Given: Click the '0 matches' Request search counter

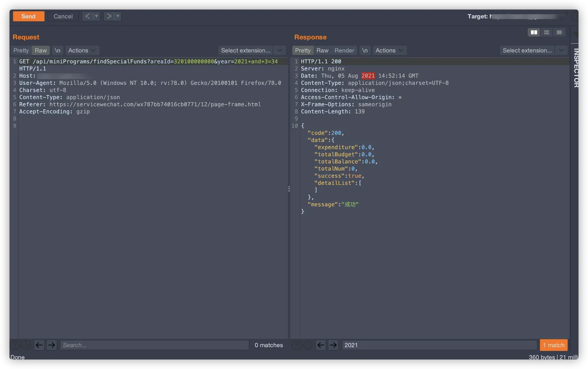Looking at the screenshot, I should coord(269,345).
